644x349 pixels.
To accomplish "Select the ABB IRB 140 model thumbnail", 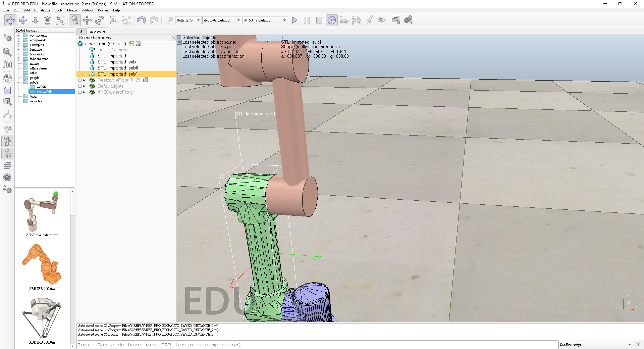I will 42,265.
